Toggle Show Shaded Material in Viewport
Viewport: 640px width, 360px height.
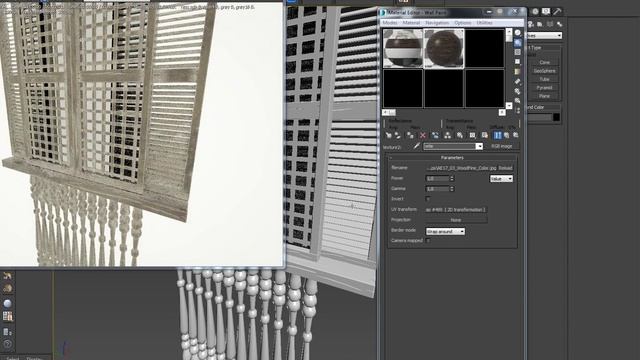tap(484, 135)
